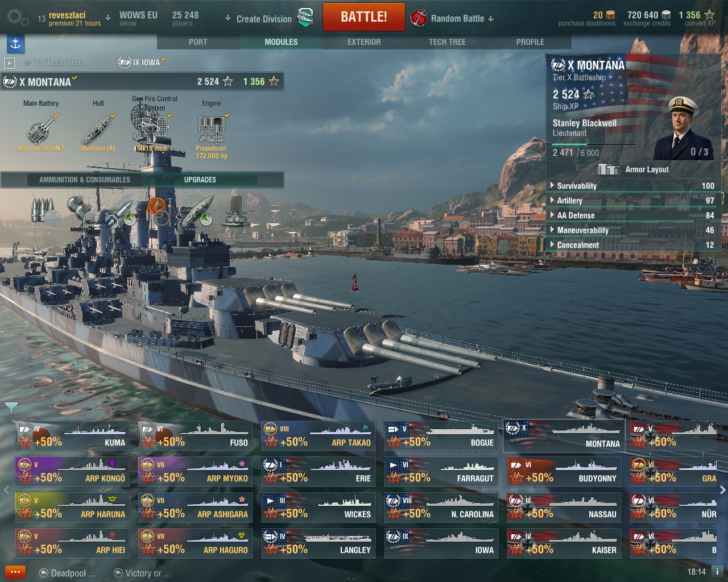Open the settings gear menu
Image resolution: width=728 pixels, height=582 pixels.
pyautogui.click(x=16, y=18)
